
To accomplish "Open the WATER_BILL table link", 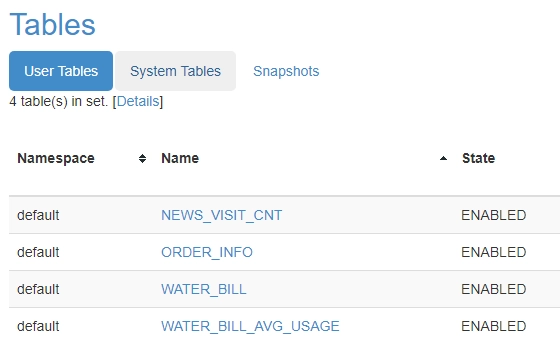I will [204, 289].
